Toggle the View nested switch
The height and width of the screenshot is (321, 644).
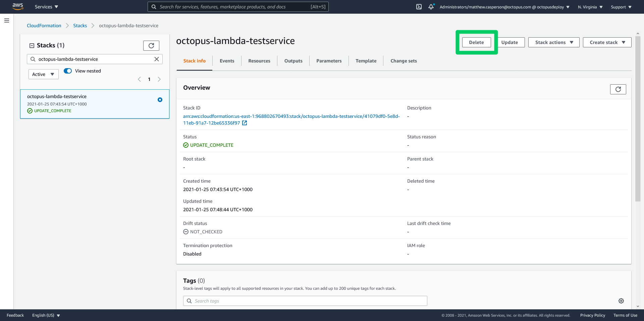coord(68,71)
